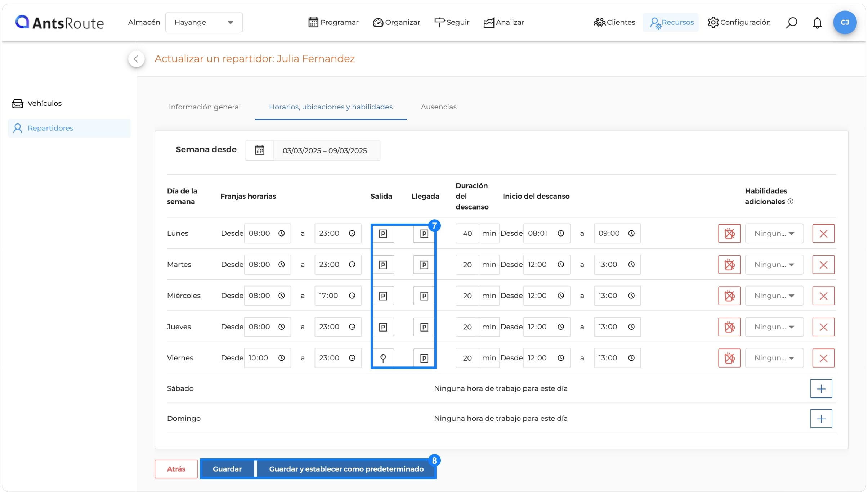Click Lunes break duration field

pos(467,234)
